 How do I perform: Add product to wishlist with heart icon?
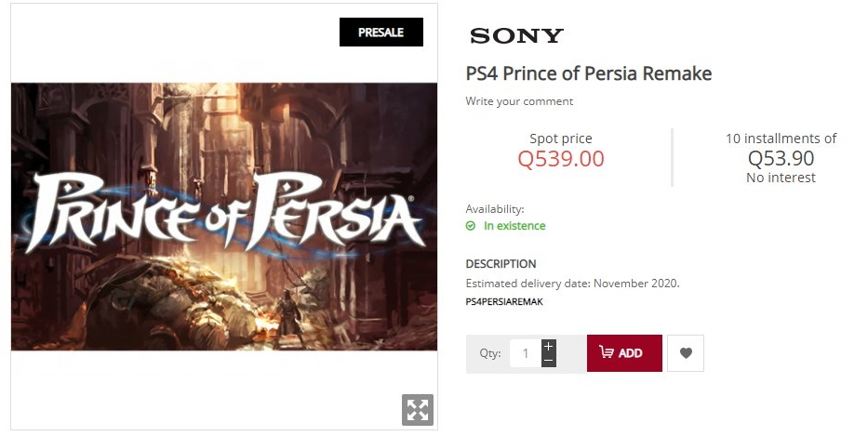click(x=686, y=353)
